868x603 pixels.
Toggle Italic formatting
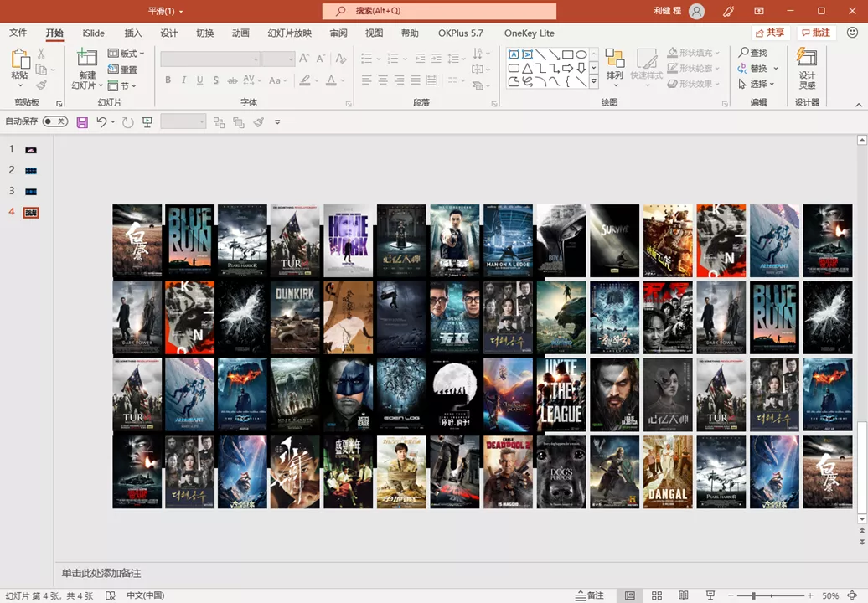[x=183, y=80]
